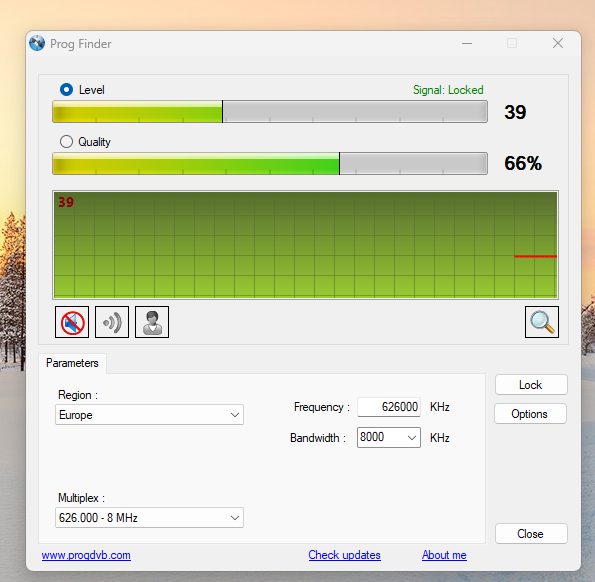Click the magnifying glass search button
Viewport: 595px width, 582px height.
coord(542,322)
